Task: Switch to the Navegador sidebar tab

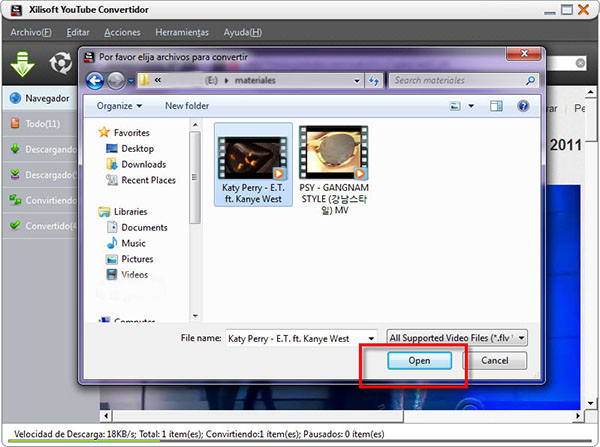Action: pos(40,98)
